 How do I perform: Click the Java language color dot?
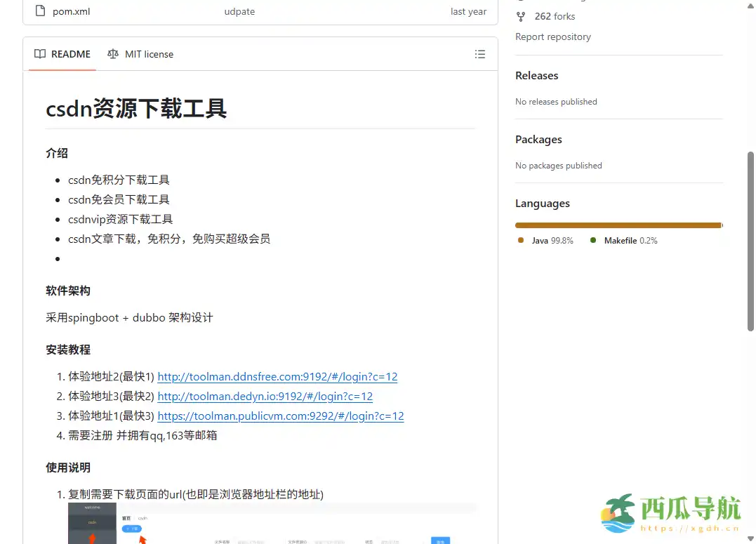(x=520, y=240)
